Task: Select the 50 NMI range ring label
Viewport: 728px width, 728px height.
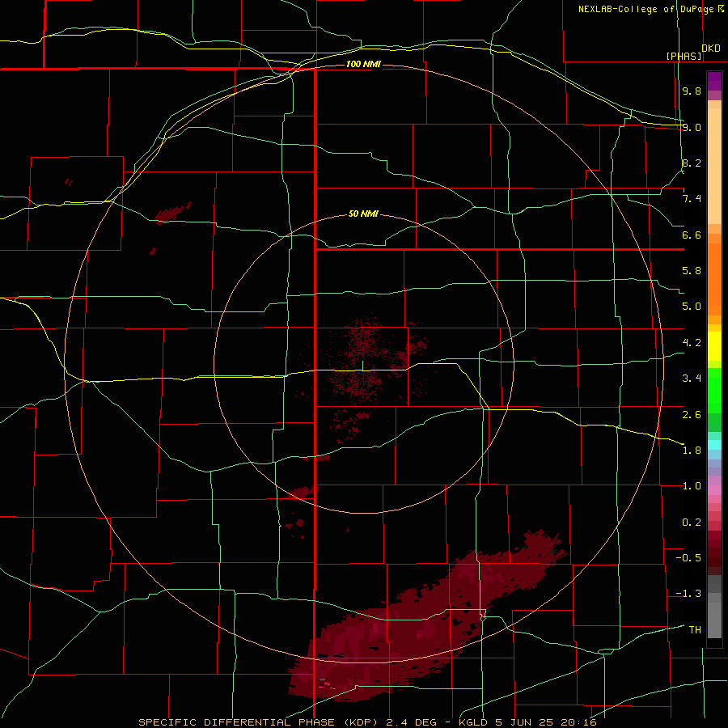Action: tap(363, 214)
